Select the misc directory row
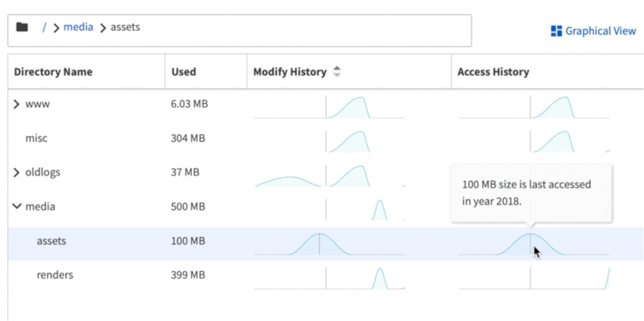 click(x=36, y=138)
